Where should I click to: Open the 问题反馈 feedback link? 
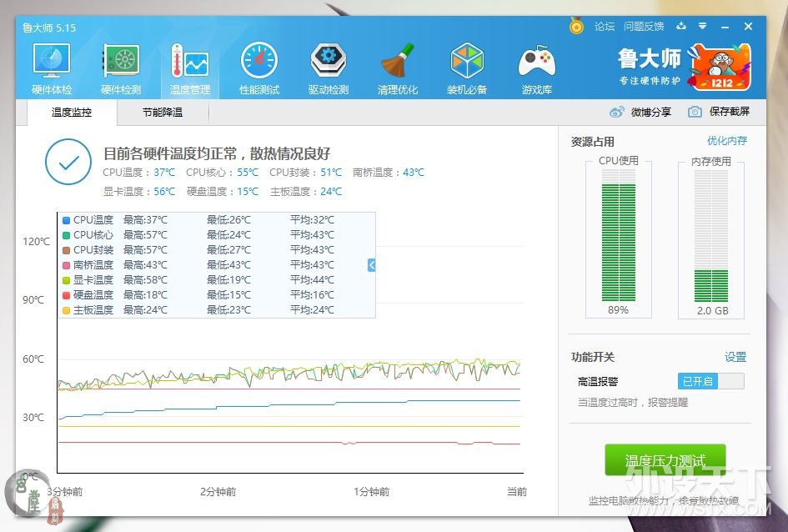point(644,26)
